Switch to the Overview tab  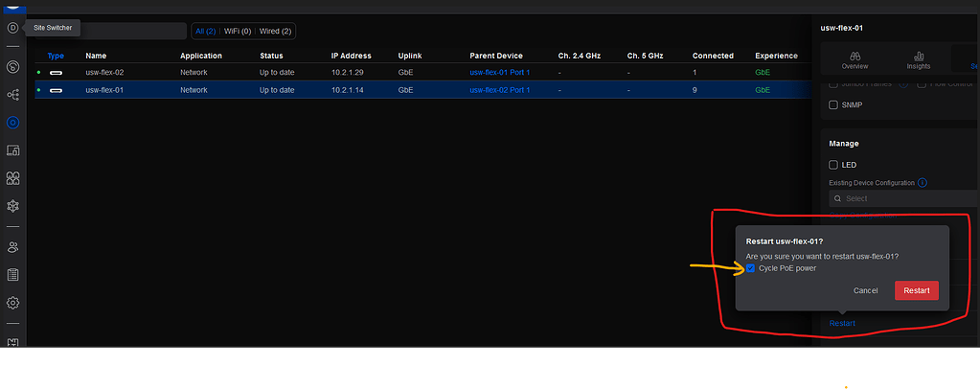[855, 60]
